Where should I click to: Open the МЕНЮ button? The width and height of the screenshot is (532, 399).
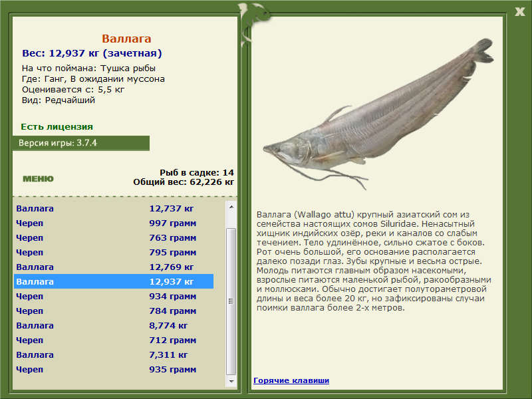tap(38, 179)
